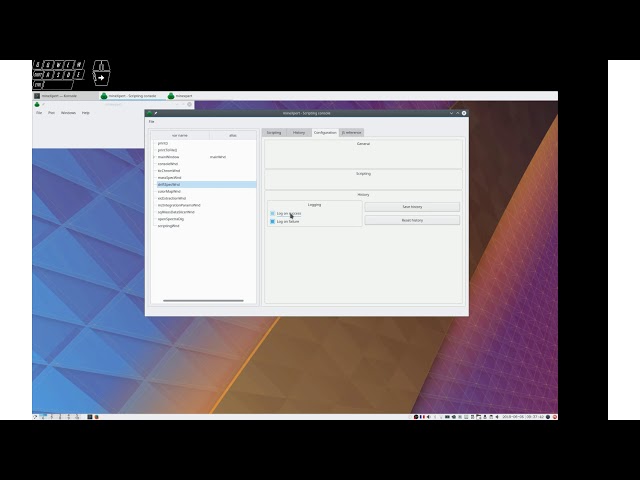This screenshot has height=480, width=640.
Task: Expand the mainWindow tree item
Action: click(x=154, y=157)
